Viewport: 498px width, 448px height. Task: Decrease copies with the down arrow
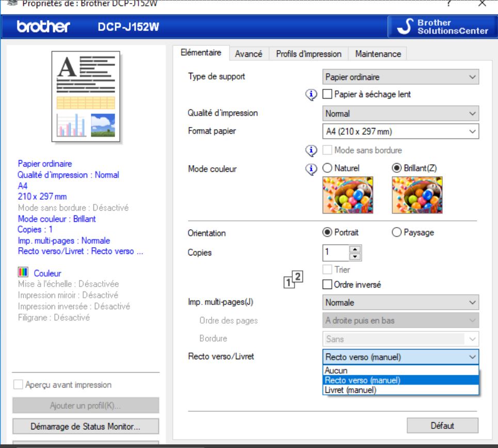pyautogui.click(x=355, y=257)
